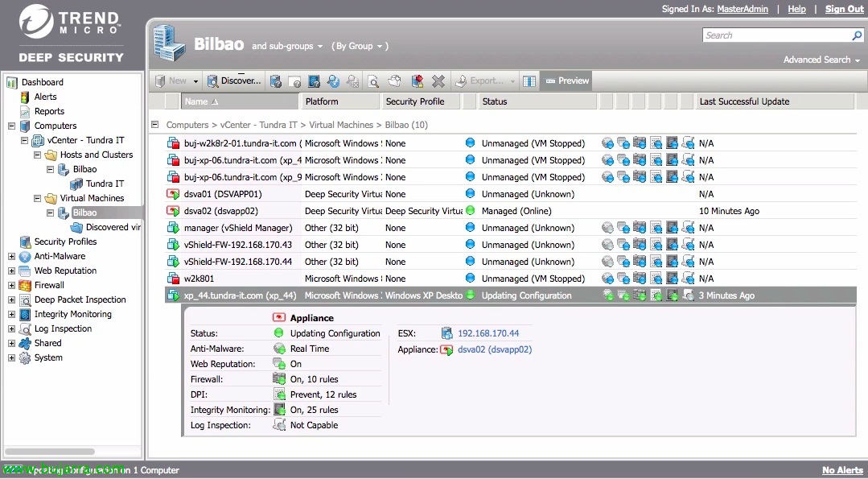Image resolution: width=868 pixels, height=479 pixels.
Task: Click the Web Reputation sidebar icon
Action: pyautogui.click(x=25, y=270)
